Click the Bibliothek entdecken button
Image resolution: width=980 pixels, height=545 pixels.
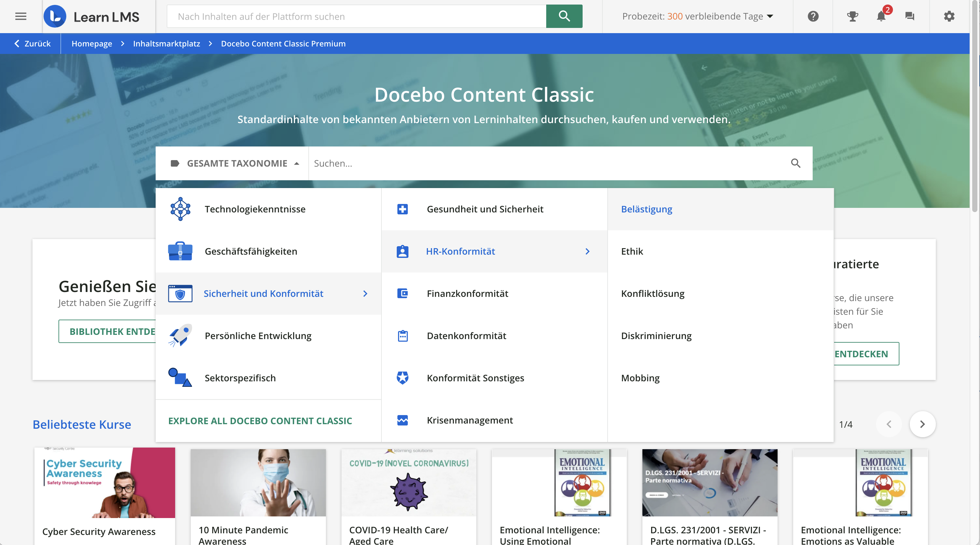(x=107, y=331)
